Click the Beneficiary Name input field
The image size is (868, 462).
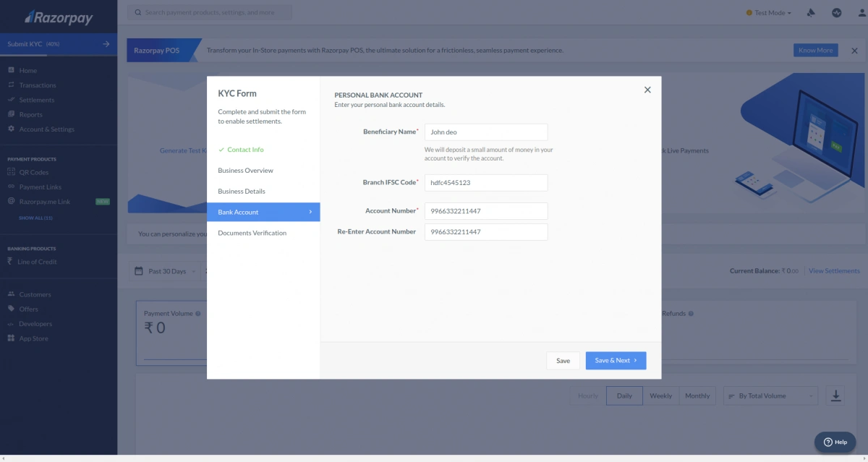pyautogui.click(x=485, y=132)
